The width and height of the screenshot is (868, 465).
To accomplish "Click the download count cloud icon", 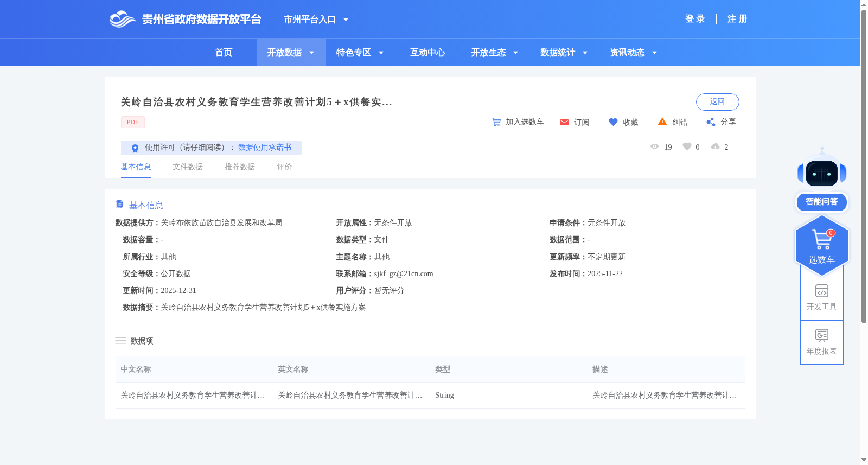I will point(716,146).
